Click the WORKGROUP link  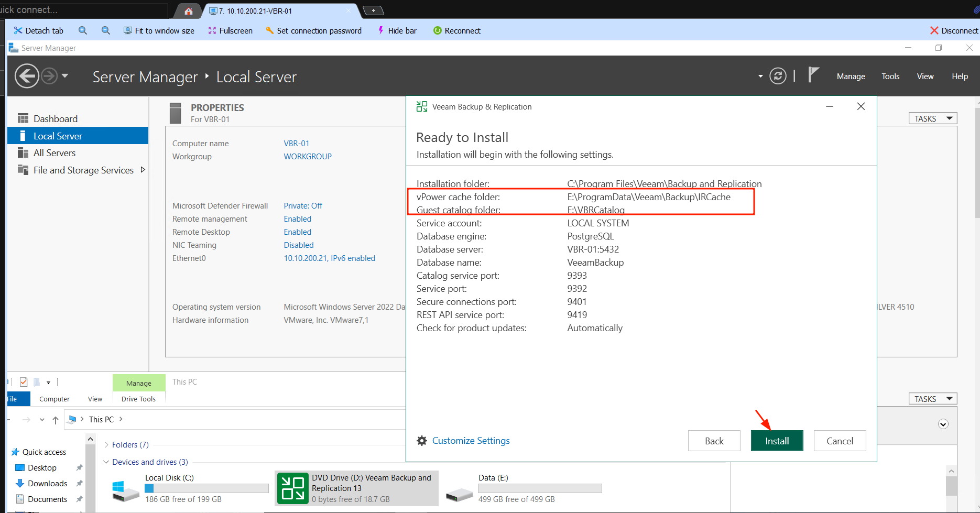pyautogui.click(x=308, y=157)
